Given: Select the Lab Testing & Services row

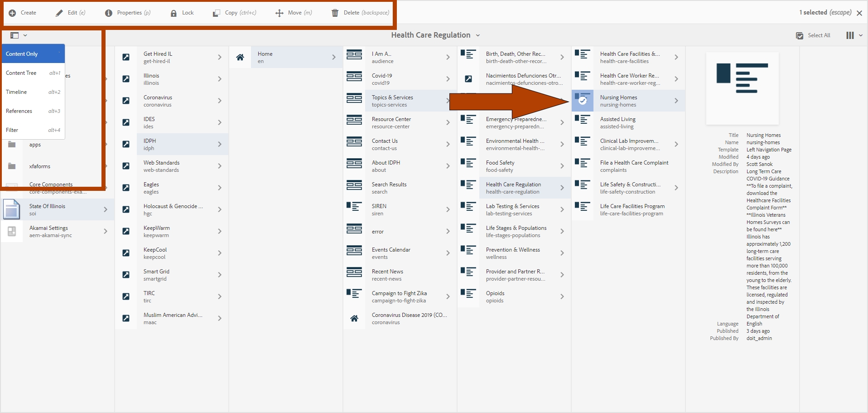Looking at the screenshot, I should (514, 209).
